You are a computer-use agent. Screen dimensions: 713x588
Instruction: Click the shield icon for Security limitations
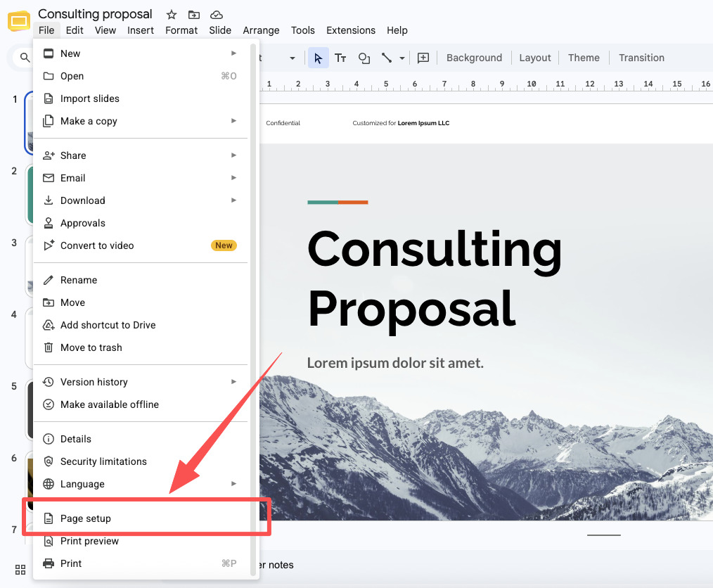(49, 461)
